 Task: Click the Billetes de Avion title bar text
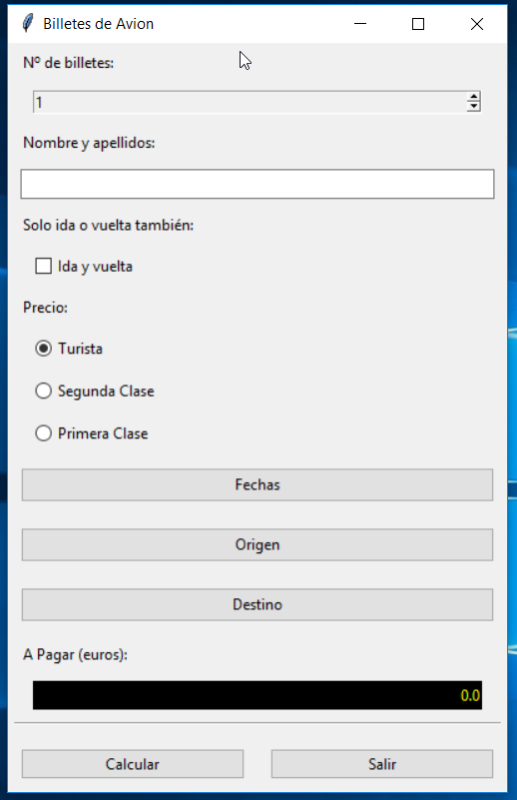click(99, 24)
